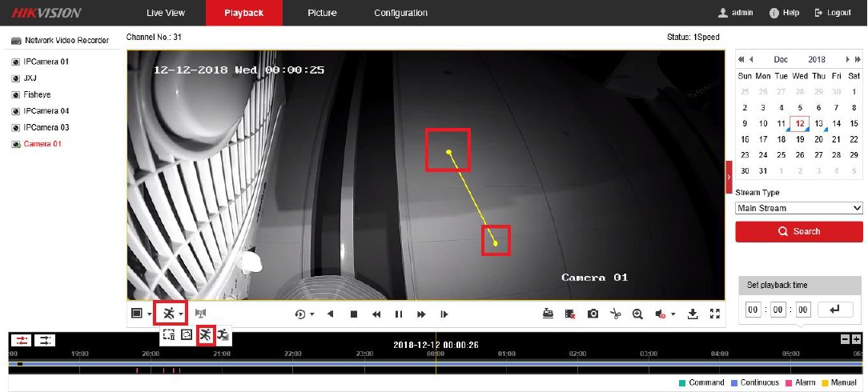Click the red Search button
Image resolution: width=868 pixels, height=392 pixels.
click(798, 231)
